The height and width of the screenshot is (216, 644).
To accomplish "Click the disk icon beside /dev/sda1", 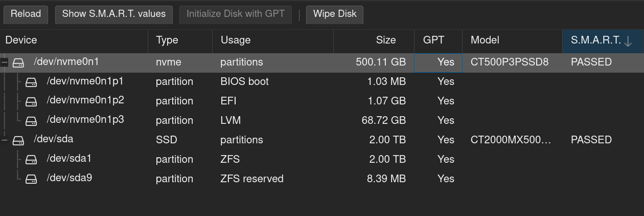I will pyautogui.click(x=31, y=160).
